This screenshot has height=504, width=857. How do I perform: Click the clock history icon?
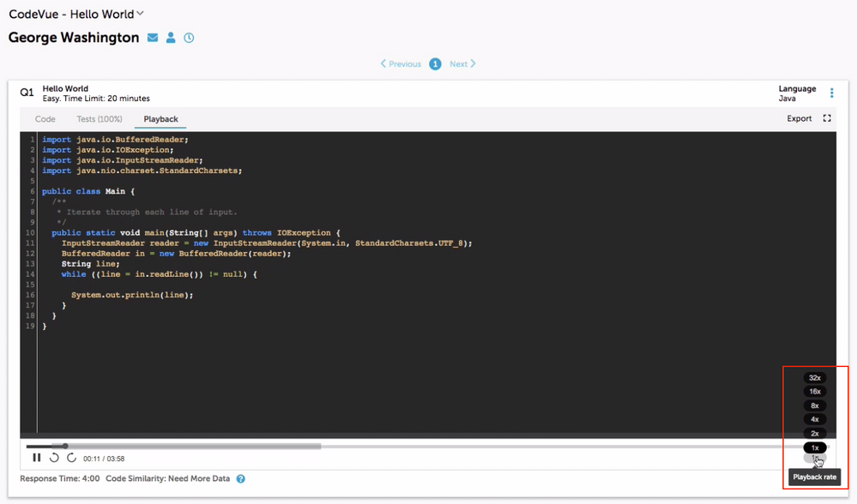point(189,38)
